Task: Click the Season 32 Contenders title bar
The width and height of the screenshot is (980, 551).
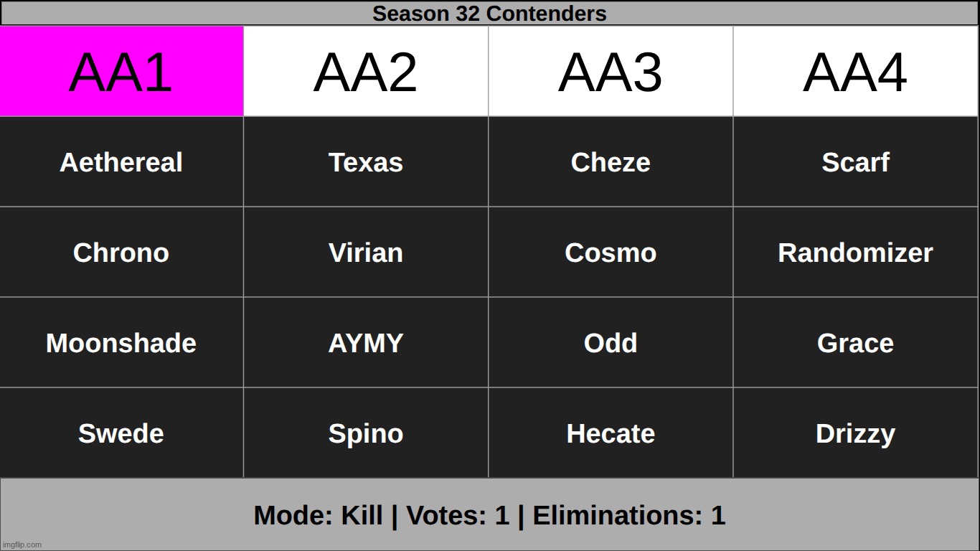Action: pos(489,13)
